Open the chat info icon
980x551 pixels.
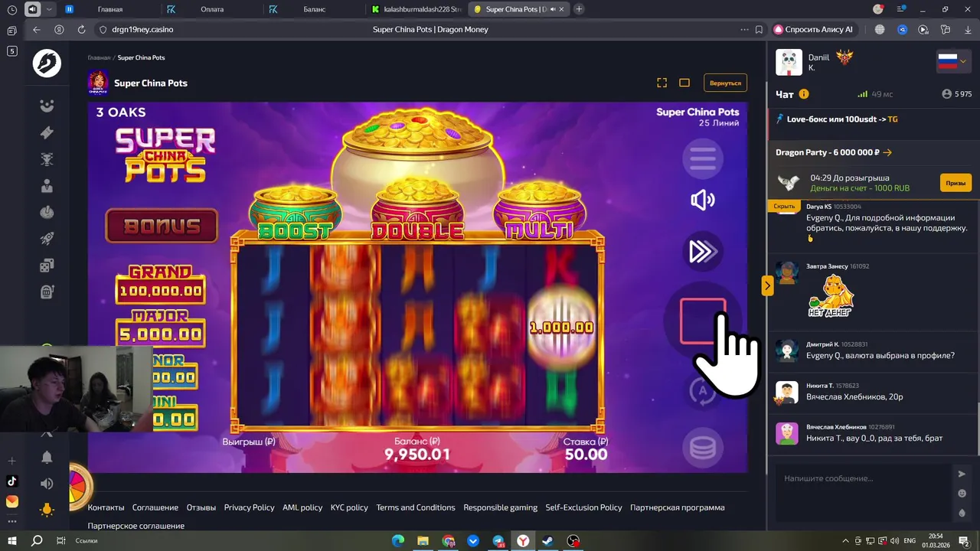(804, 94)
